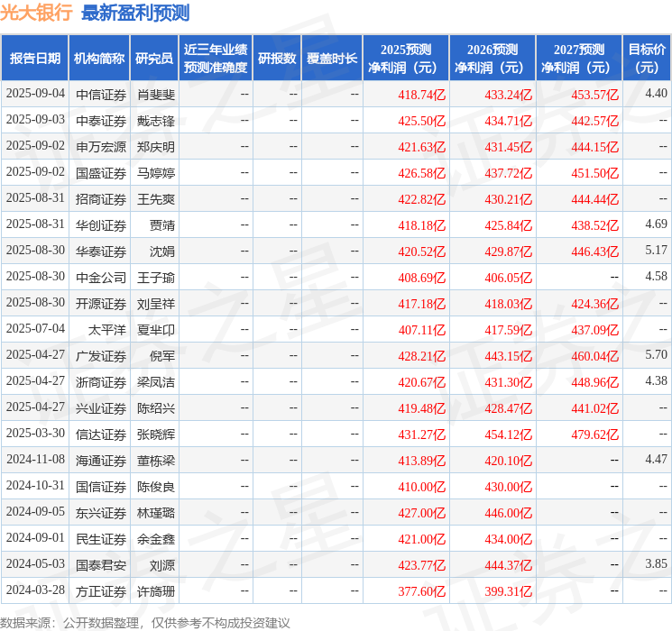672x631 pixels.
Task: Select analyst 戴志锋 in the table
Action: coord(155,120)
